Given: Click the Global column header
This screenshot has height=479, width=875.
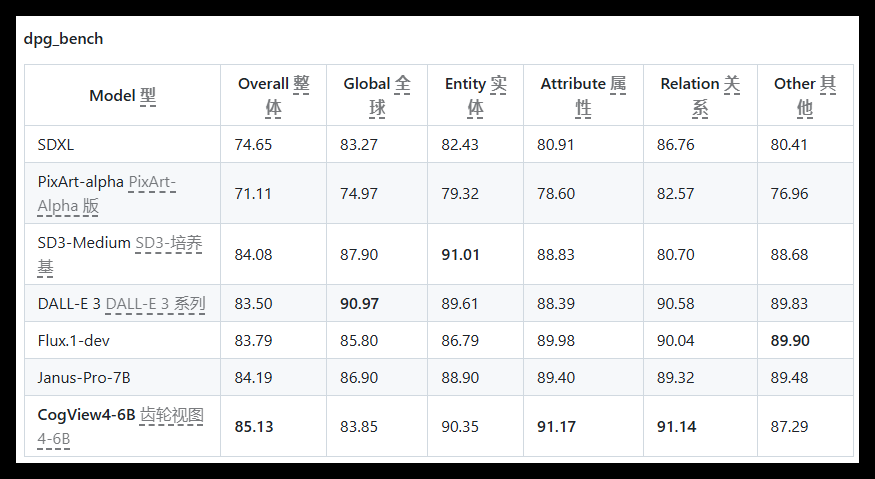Looking at the screenshot, I should 377,95.
